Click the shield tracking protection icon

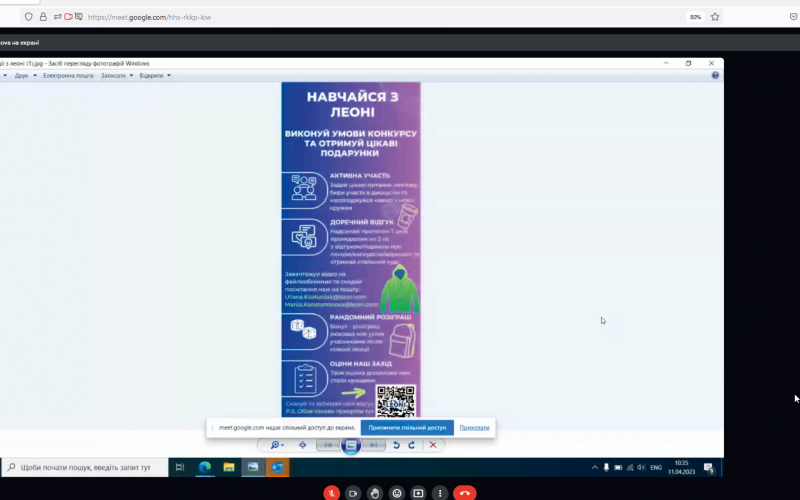point(29,17)
